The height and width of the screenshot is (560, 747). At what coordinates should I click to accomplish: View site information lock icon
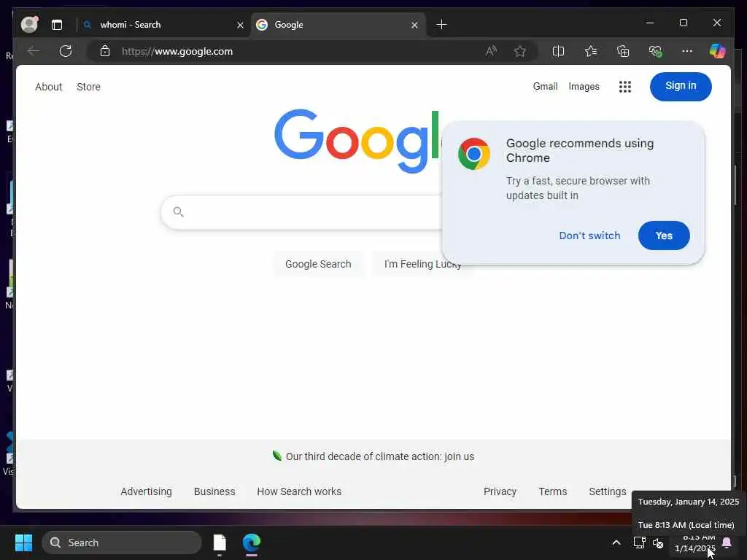105,51
